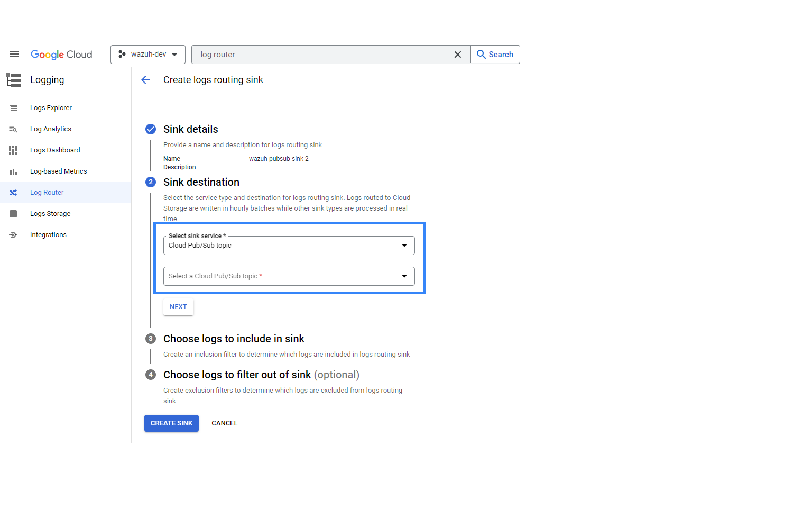Open Logs Storage from the sidebar
The height and width of the screenshot is (508, 812).
[50, 214]
